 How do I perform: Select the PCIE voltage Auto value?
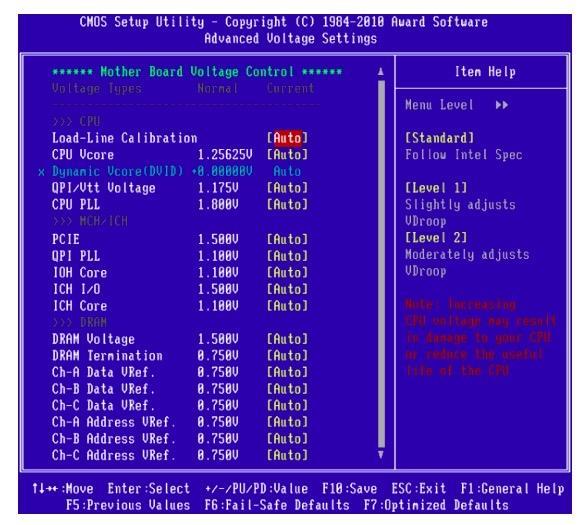(x=287, y=239)
